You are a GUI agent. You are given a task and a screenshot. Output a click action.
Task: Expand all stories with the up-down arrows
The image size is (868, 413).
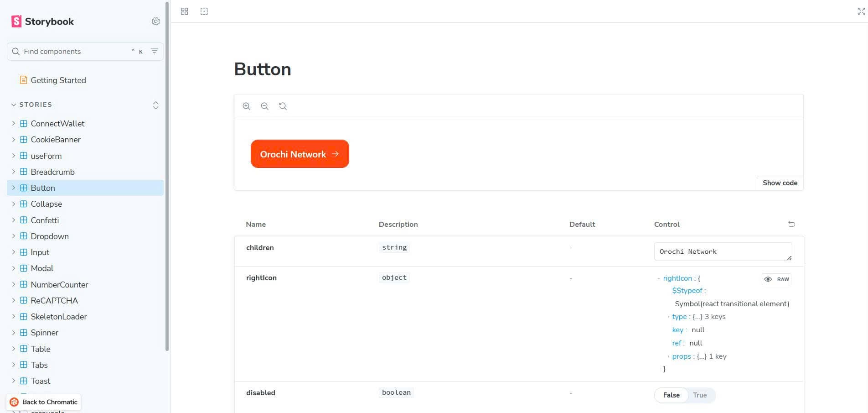point(155,105)
